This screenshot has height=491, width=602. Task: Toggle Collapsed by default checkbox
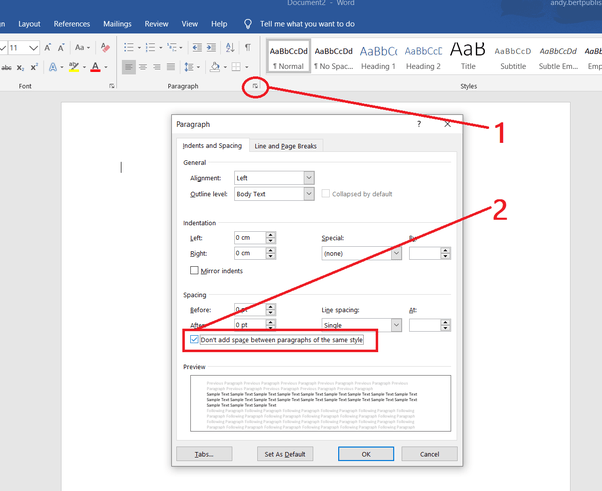(326, 193)
